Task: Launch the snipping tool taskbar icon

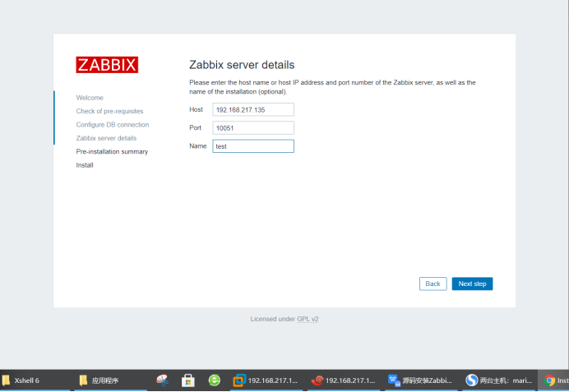Action: point(162,380)
